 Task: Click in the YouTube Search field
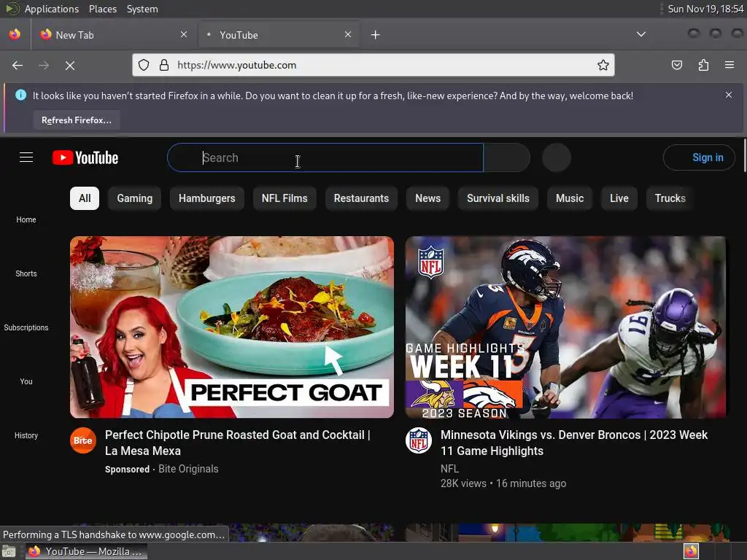tap(325, 157)
